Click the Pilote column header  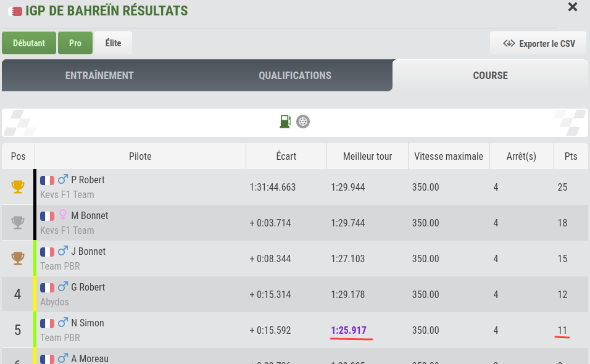click(x=140, y=156)
